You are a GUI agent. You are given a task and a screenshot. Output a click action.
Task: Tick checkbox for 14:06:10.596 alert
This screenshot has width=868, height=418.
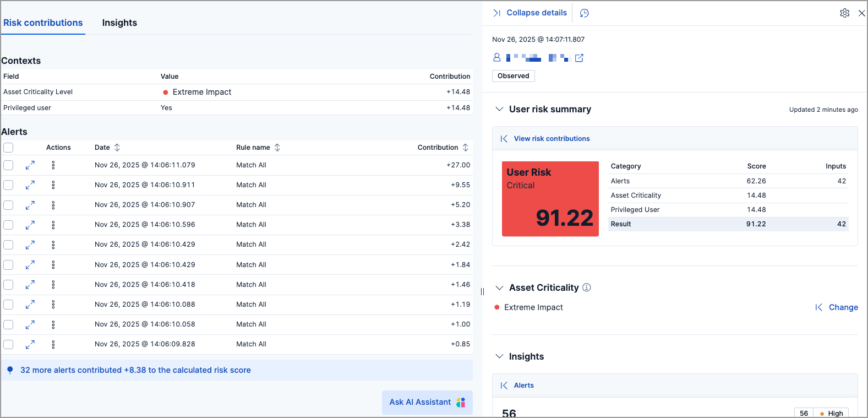pos(8,225)
